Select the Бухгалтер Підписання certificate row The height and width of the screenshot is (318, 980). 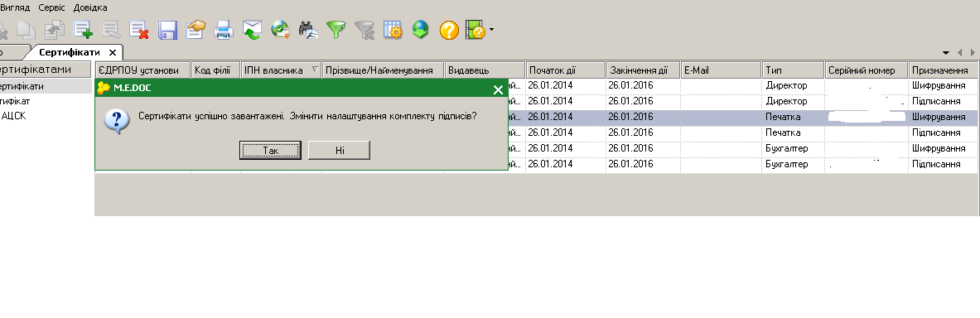click(x=537, y=164)
